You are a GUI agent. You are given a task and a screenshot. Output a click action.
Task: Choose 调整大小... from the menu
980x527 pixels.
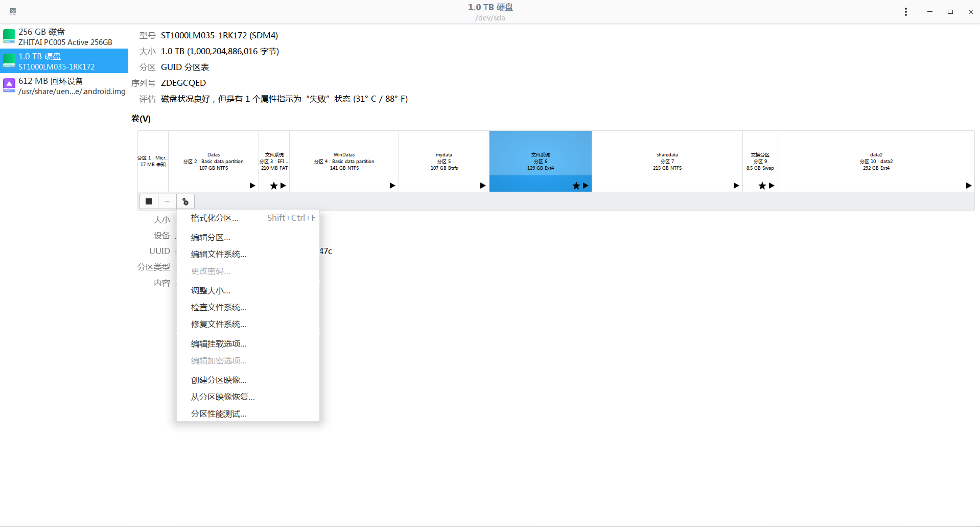(x=248, y=291)
